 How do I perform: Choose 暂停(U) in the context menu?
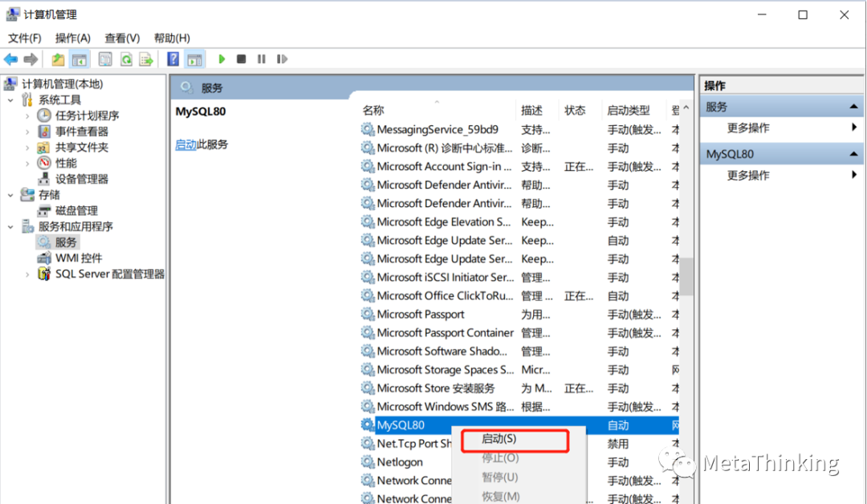500,477
